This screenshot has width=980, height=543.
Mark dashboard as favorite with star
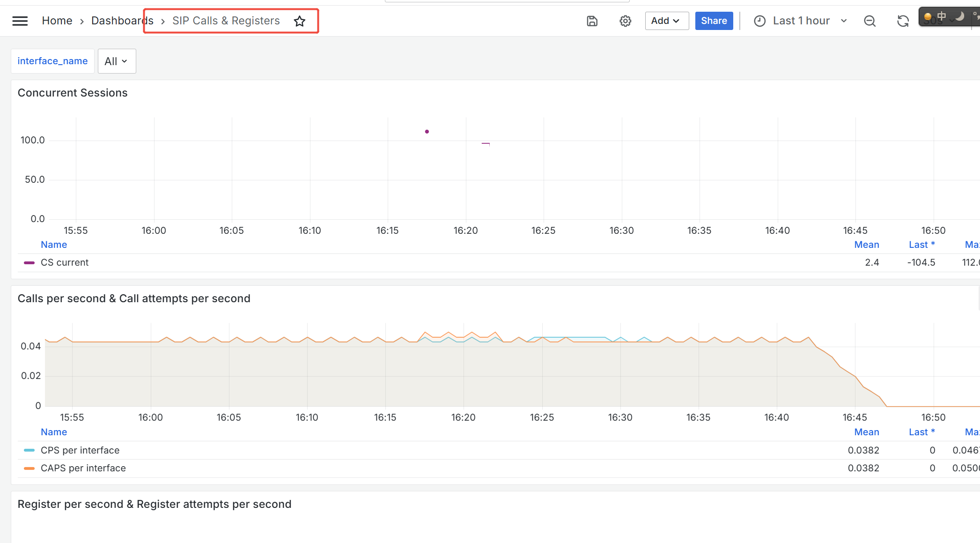coord(300,21)
